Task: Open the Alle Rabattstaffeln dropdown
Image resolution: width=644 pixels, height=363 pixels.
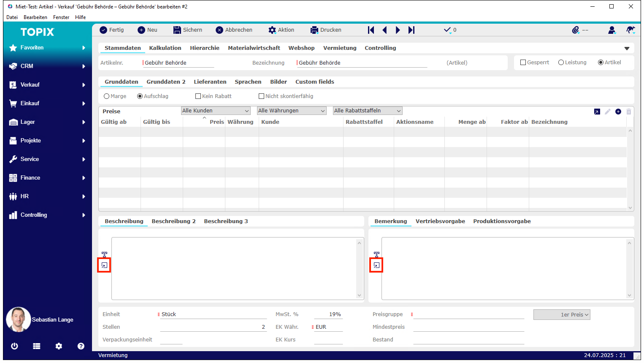Action: pos(368,111)
